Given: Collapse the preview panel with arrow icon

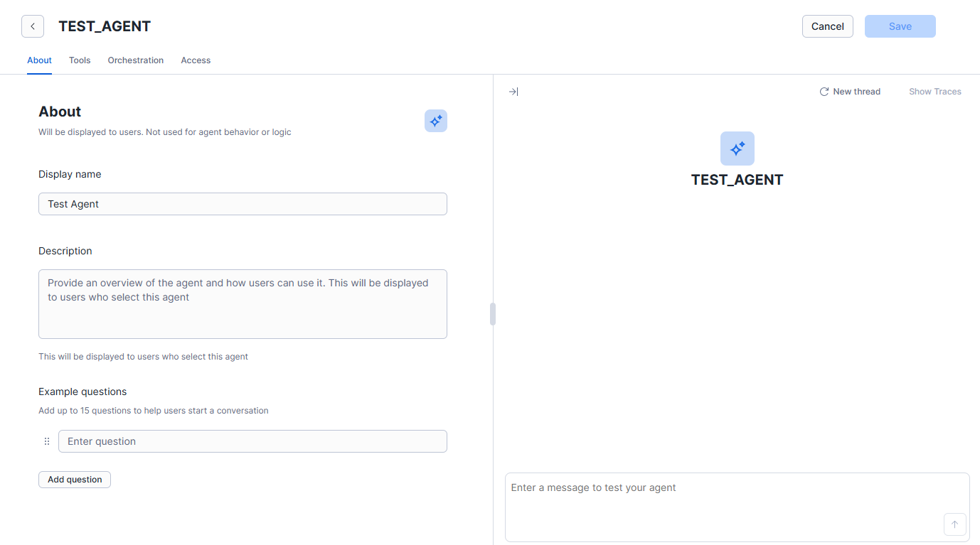Looking at the screenshot, I should (x=513, y=92).
